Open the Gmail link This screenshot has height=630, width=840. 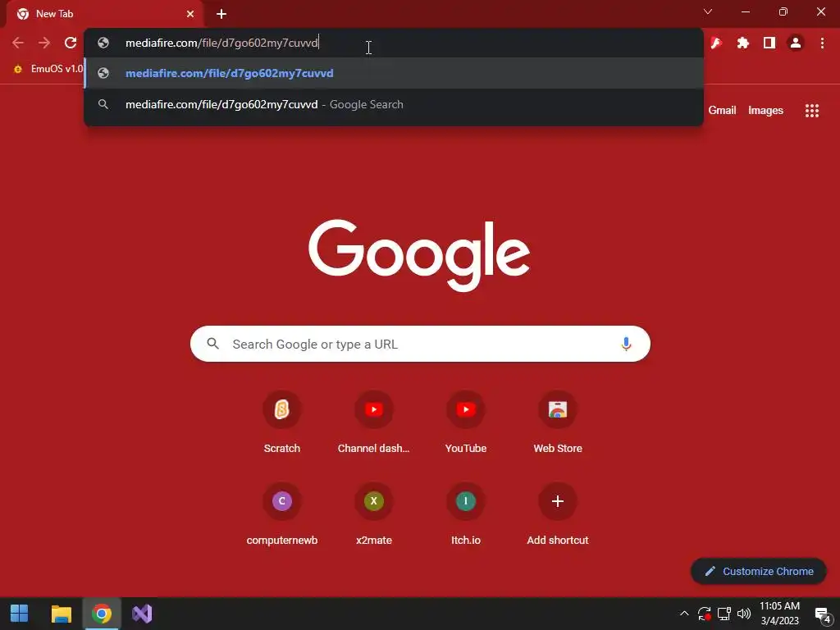click(x=722, y=111)
